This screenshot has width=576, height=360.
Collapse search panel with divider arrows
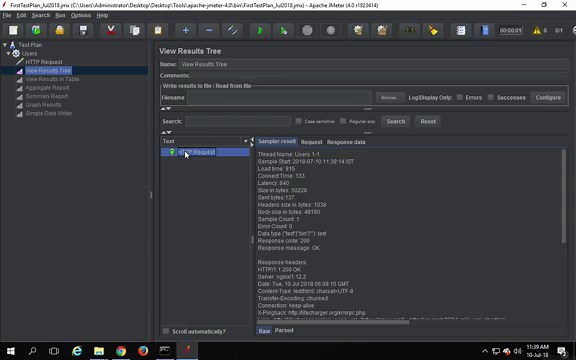coord(166,132)
